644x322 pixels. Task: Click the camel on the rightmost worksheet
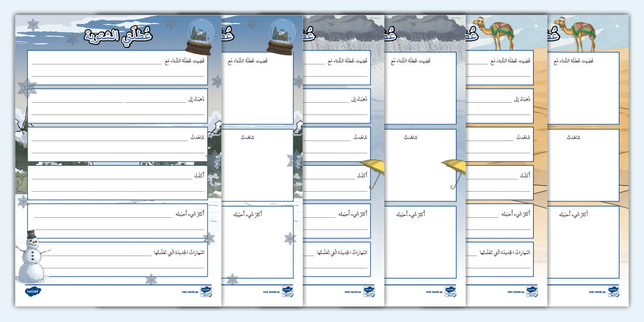tap(576, 34)
